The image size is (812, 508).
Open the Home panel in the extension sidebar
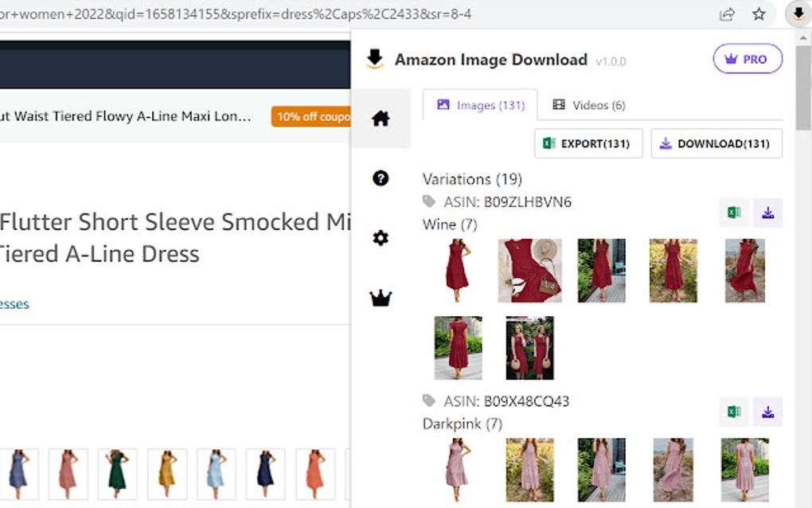pos(381,117)
